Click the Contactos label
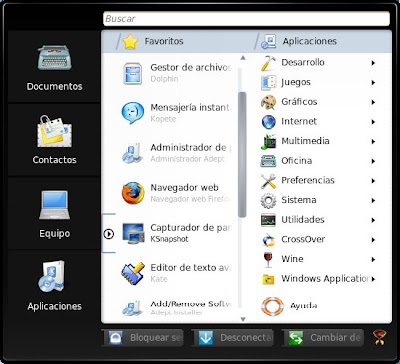 click(x=54, y=160)
